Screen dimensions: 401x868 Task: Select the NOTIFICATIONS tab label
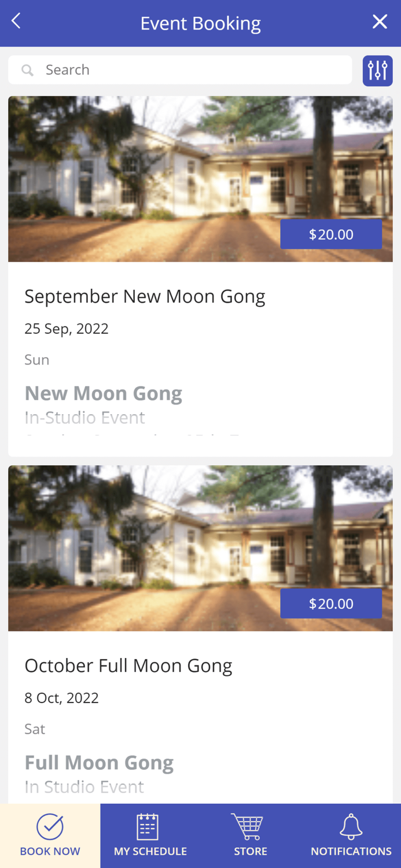click(351, 851)
